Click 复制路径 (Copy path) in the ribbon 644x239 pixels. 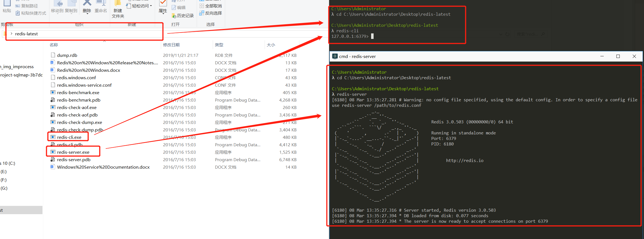26,6
